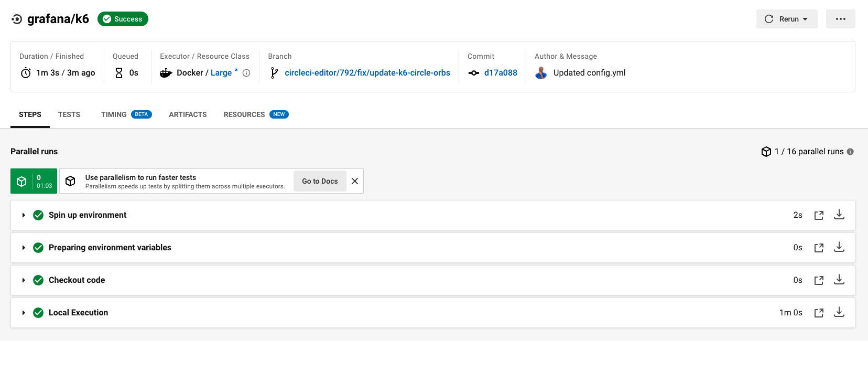Open Preparing environment variables output in new tab
This screenshot has width=868, height=371.
pyautogui.click(x=819, y=248)
